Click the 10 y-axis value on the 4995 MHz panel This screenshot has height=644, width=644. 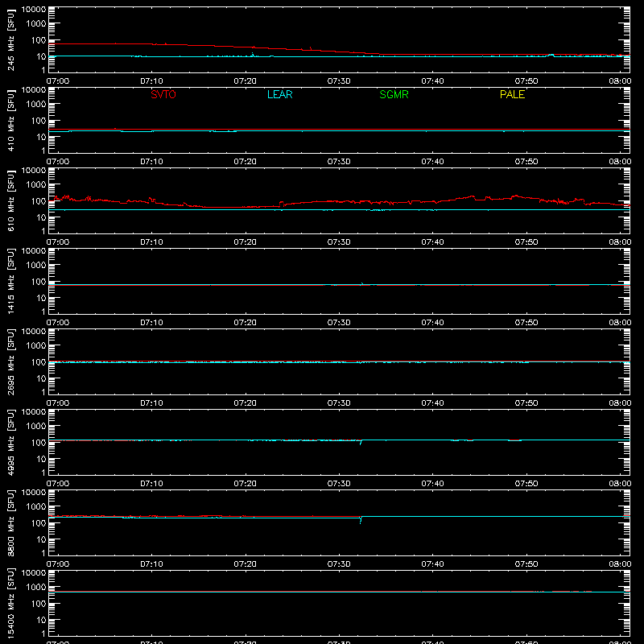tap(41, 459)
